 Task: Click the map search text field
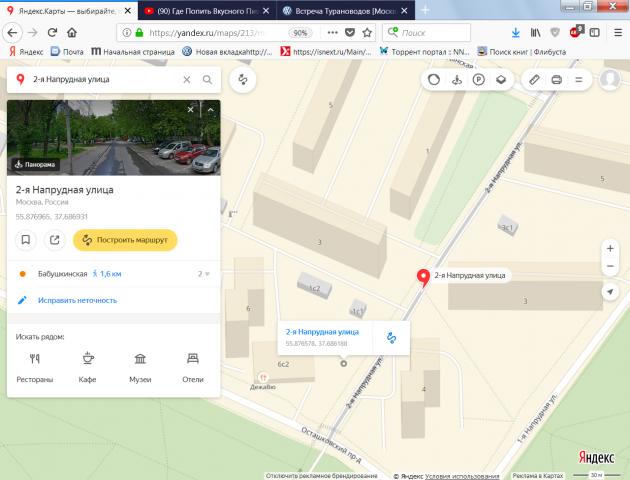click(104, 80)
